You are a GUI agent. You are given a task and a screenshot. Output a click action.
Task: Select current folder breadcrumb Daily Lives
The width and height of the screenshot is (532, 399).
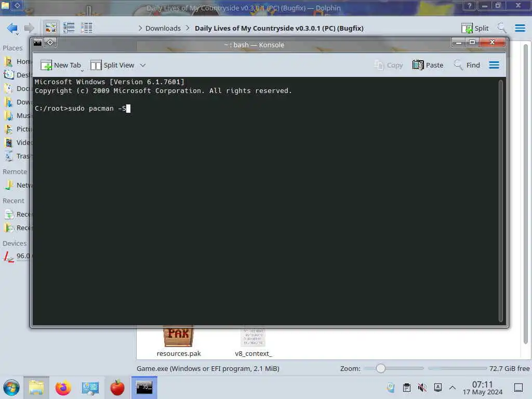coord(279,28)
